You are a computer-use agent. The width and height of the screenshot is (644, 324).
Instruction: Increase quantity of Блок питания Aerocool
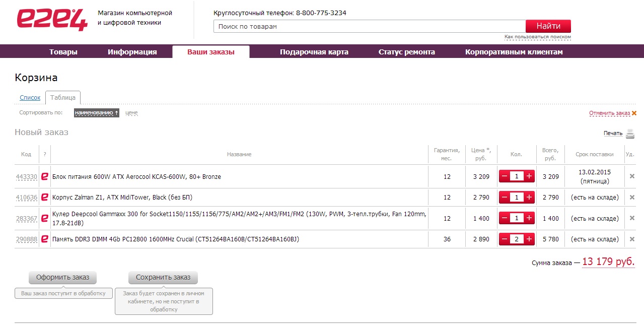(x=529, y=176)
